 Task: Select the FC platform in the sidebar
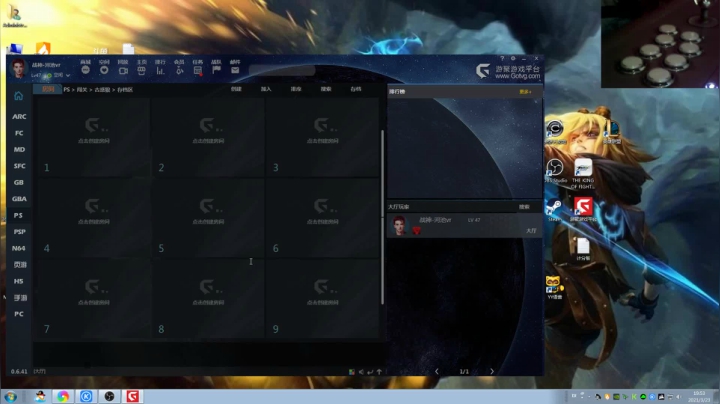tap(19, 133)
